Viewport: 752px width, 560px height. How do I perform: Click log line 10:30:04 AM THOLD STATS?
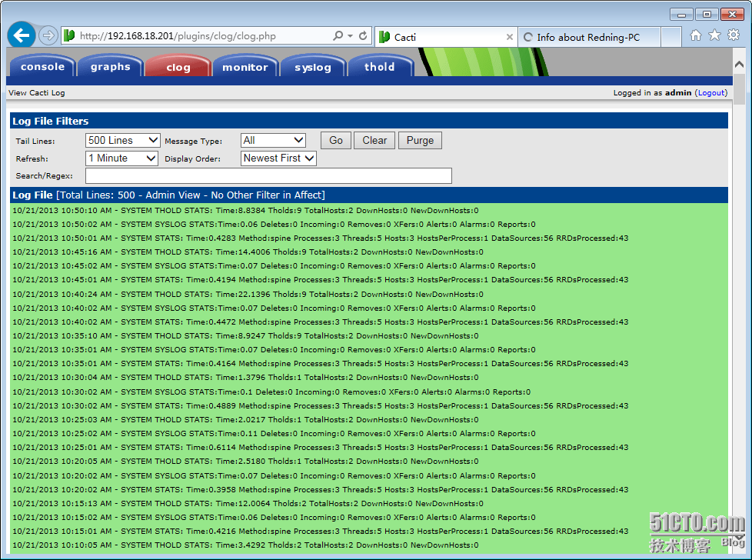(x=245, y=377)
